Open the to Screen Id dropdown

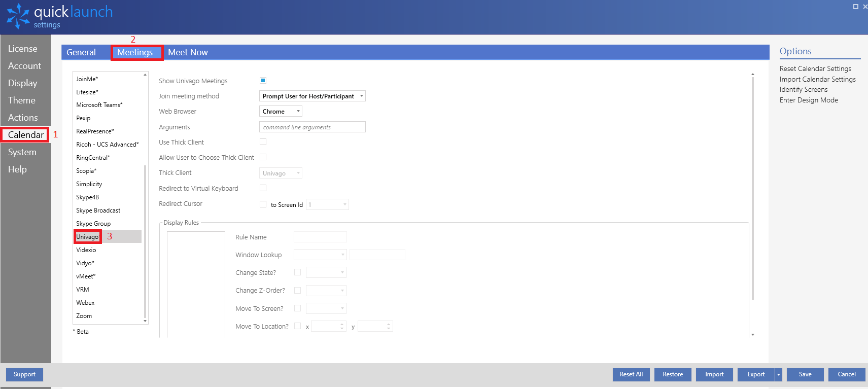pyautogui.click(x=327, y=204)
